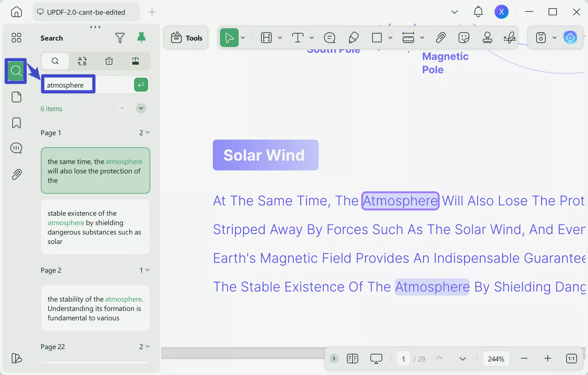588x375 pixels.
Task: Click the page number input field
Action: [403, 359]
